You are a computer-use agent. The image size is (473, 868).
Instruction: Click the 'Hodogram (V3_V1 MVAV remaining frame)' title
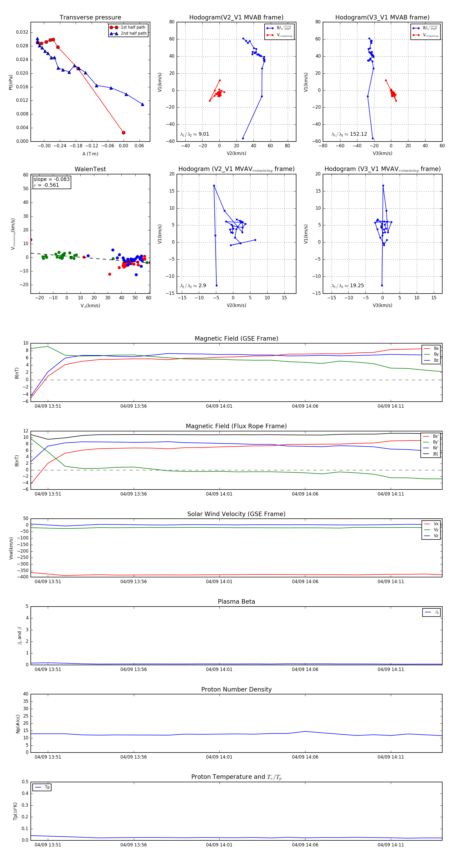point(382,169)
